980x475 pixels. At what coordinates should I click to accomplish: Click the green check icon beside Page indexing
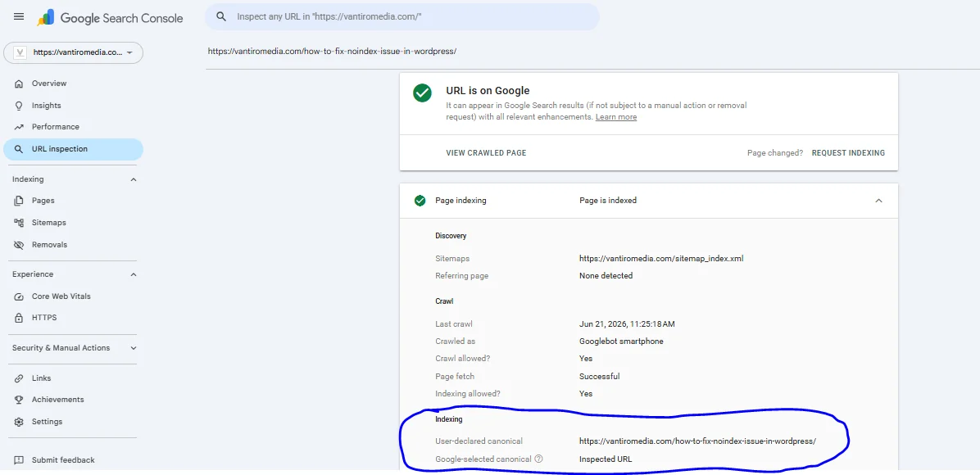point(420,201)
